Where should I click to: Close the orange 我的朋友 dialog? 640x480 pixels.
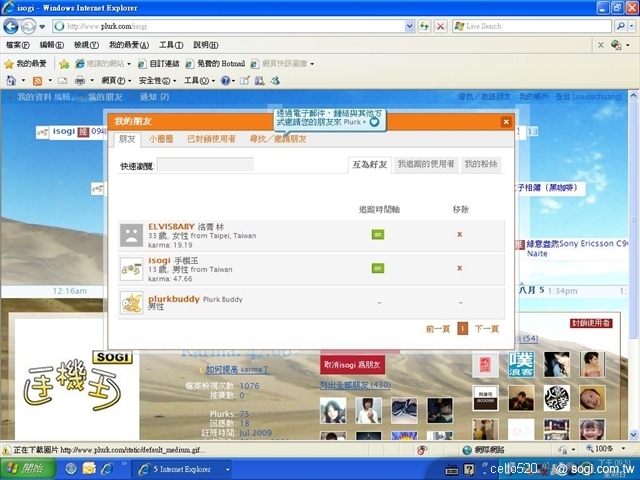(x=506, y=122)
